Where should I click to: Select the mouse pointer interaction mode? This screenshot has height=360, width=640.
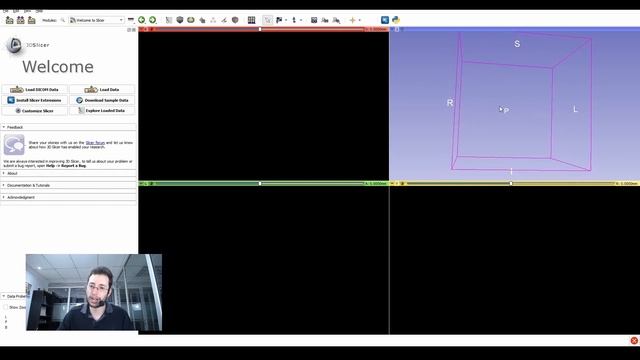(268, 20)
